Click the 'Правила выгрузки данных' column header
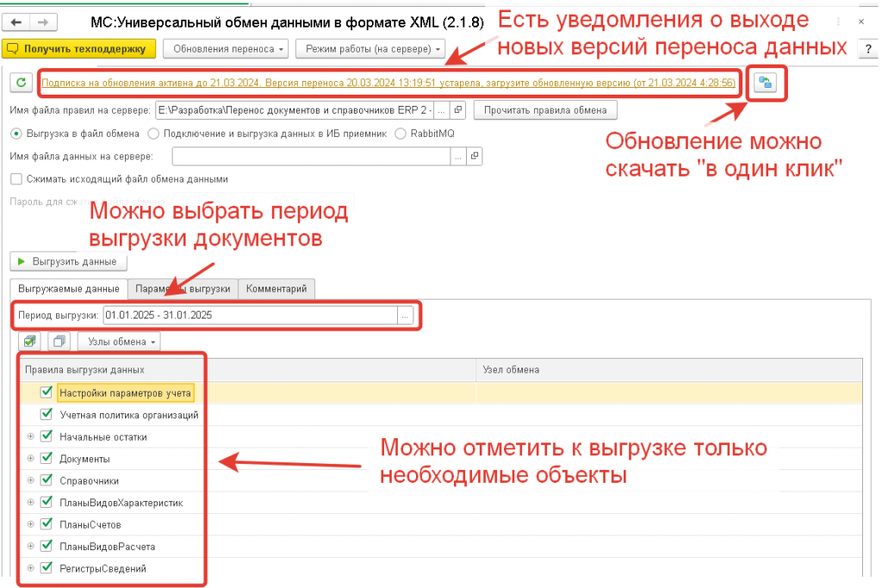 tap(247, 370)
